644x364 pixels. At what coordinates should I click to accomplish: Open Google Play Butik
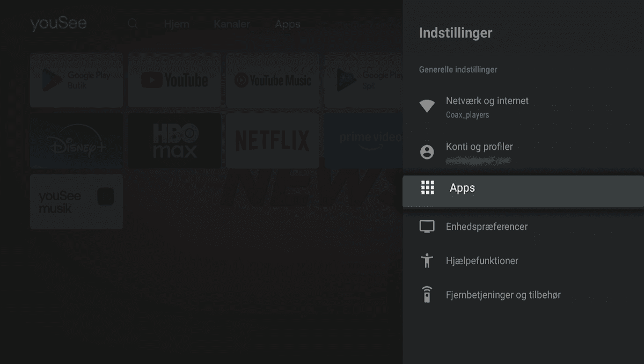pyautogui.click(x=76, y=80)
